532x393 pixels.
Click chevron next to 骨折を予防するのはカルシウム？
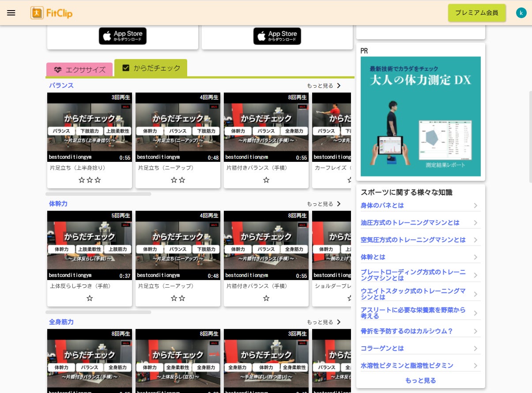tap(475, 331)
